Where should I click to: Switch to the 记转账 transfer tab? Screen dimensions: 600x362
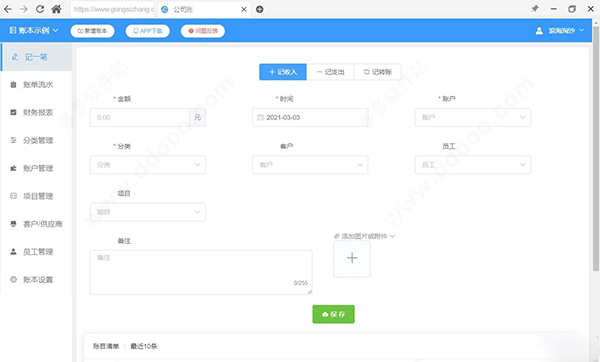pyautogui.click(x=378, y=72)
